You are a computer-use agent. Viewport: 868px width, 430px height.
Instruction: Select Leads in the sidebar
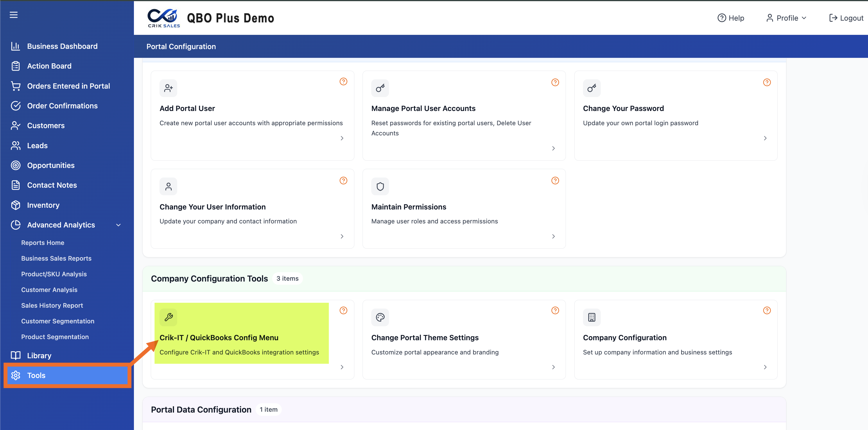[37, 146]
